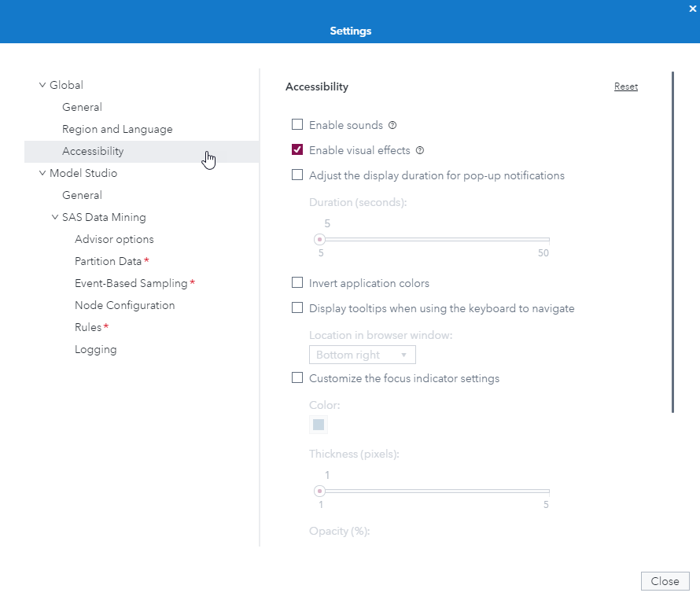Open Partition Data settings page
This screenshot has width=700, height=600.
(109, 261)
